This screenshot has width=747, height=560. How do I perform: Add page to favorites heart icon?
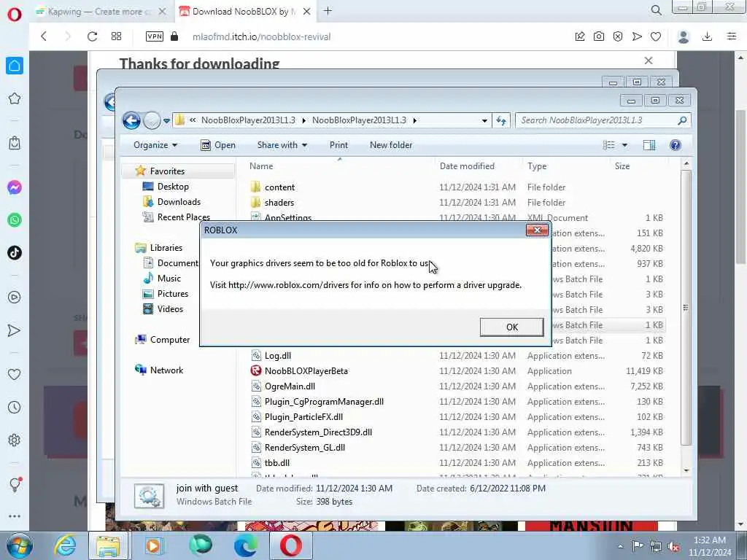click(x=656, y=36)
